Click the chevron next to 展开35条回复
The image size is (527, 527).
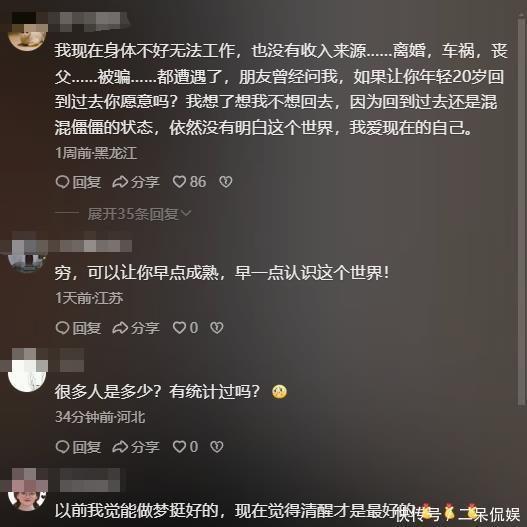(x=186, y=213)
